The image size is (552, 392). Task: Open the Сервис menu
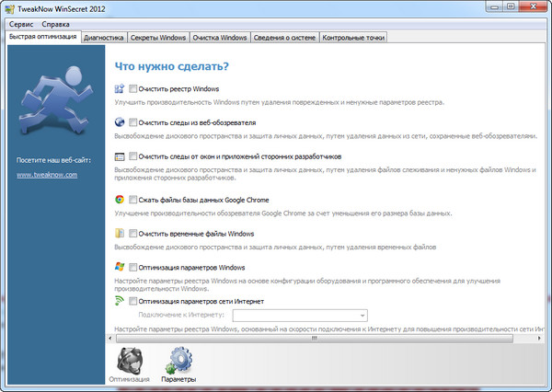(21, 24)
